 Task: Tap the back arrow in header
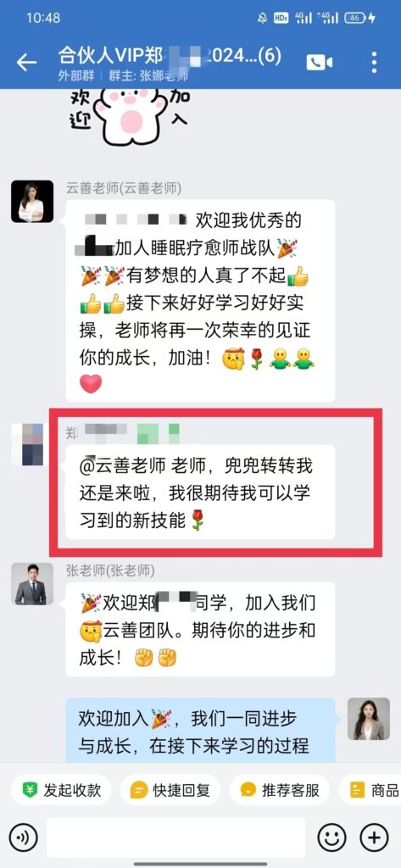[26, 62]
